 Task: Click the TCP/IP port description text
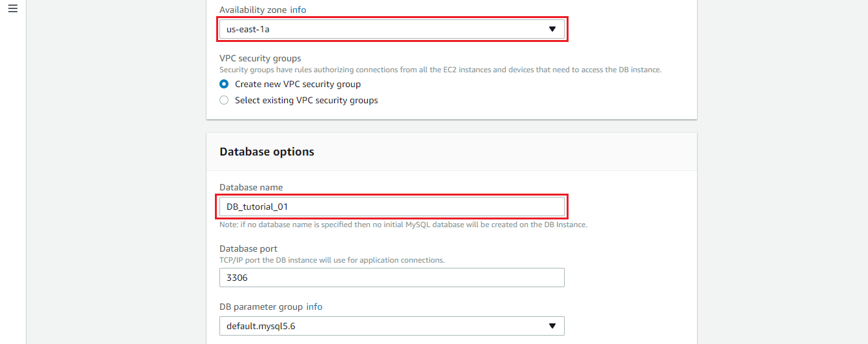click(332, 260)
